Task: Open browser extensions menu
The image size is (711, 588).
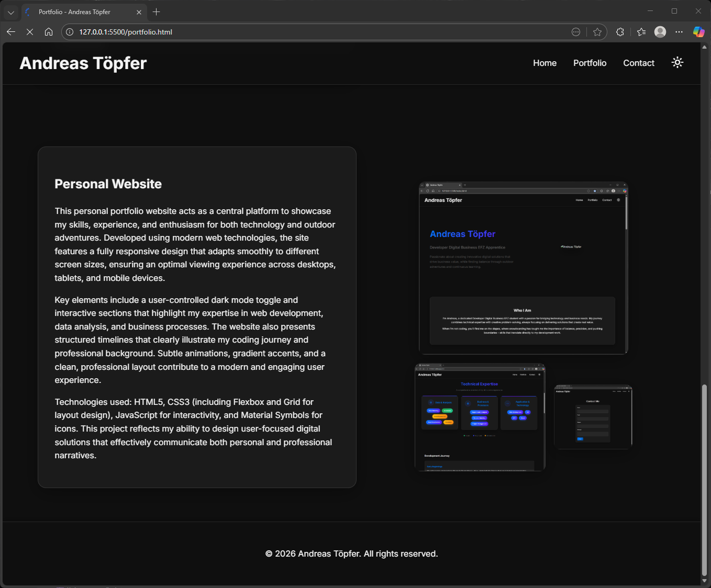Action: [x=620, y=32]
